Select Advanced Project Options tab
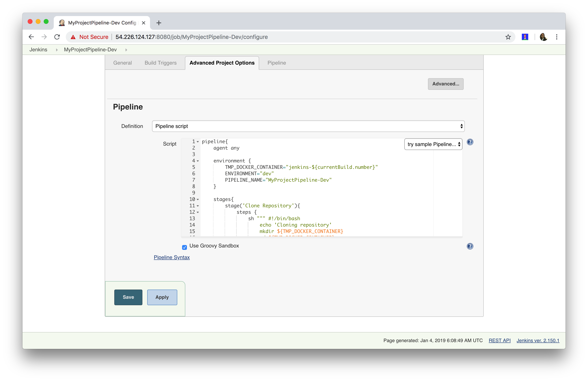The image size is (588, 381). point(222,63)
